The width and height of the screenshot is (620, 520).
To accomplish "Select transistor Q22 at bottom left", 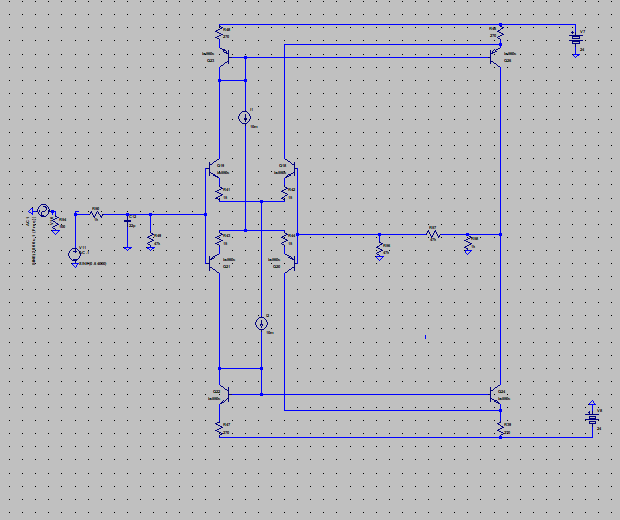I will tap(224, 395).
